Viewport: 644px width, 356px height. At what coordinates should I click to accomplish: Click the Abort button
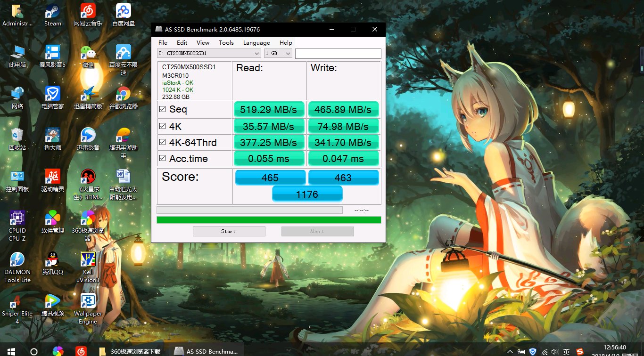(317, 231)
